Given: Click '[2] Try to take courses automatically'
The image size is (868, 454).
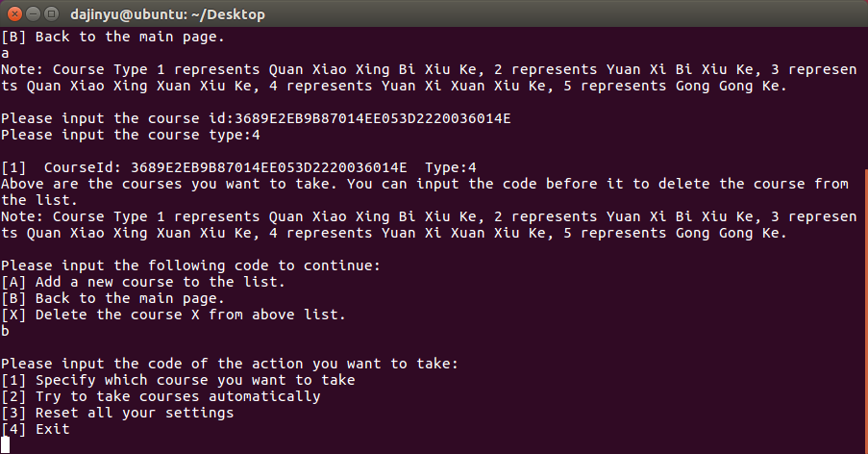Looking at the screenshot, I should click(x=161, y=396).
